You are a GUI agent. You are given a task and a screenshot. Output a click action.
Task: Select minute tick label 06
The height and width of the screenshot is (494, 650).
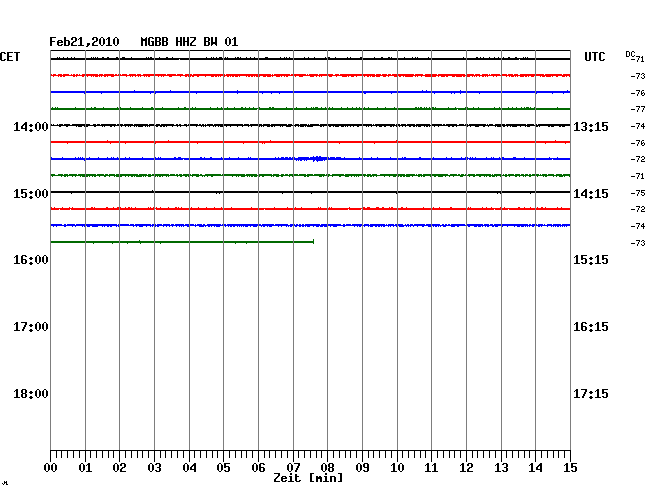258,468
